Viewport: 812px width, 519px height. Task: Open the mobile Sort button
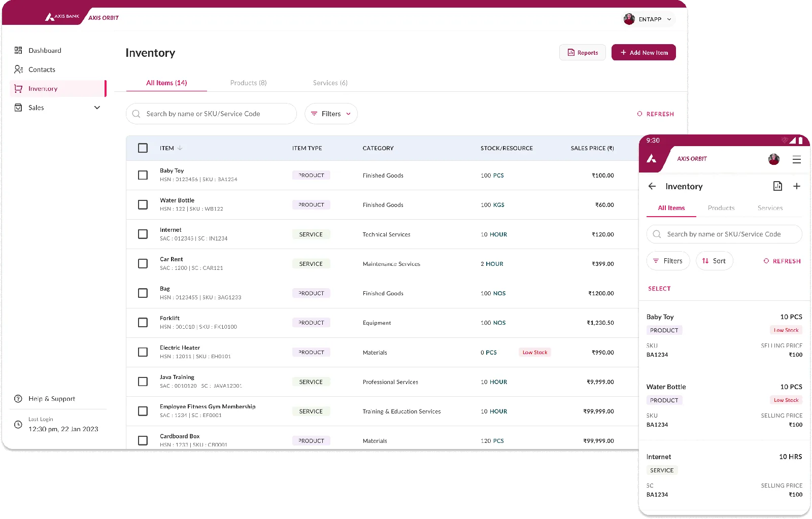714,261
